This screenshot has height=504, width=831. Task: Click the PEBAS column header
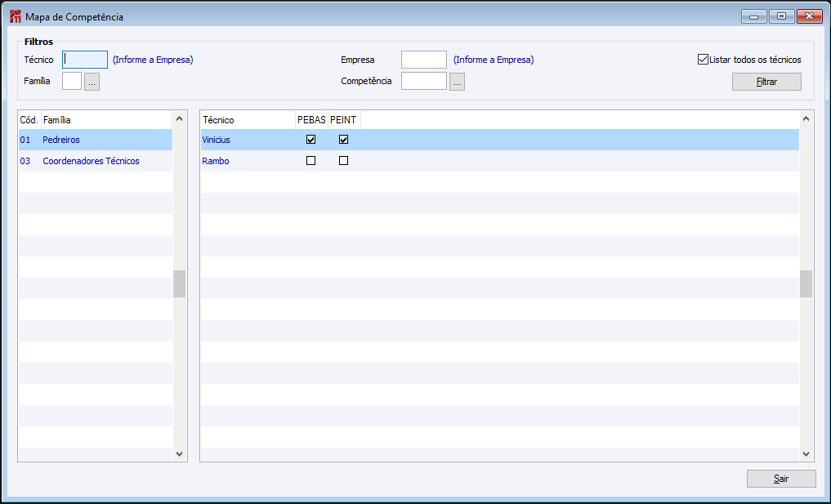click(311, 120)
